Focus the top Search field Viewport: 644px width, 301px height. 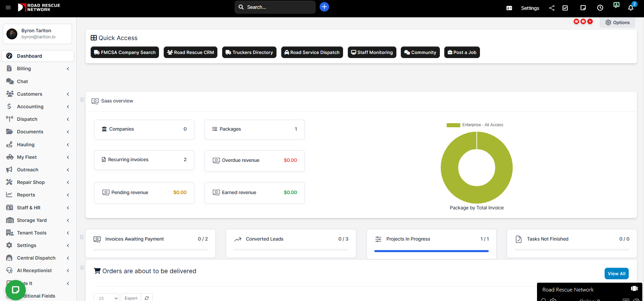click(x=275, y=7)
